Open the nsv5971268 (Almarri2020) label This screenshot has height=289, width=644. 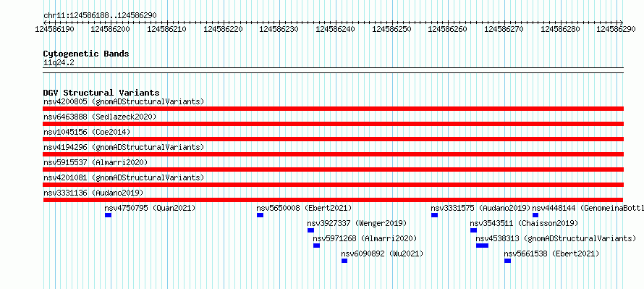coord(365,238)
